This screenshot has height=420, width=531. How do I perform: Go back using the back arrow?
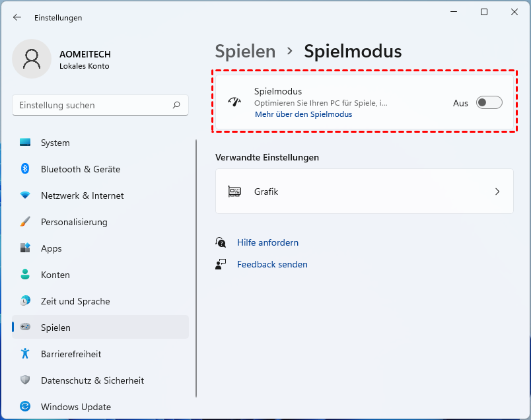click(x=17, y=18)
